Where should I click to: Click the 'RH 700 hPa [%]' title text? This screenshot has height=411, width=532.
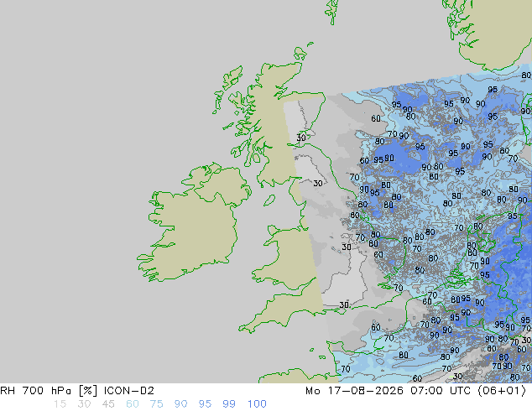(x=49, y=391)
